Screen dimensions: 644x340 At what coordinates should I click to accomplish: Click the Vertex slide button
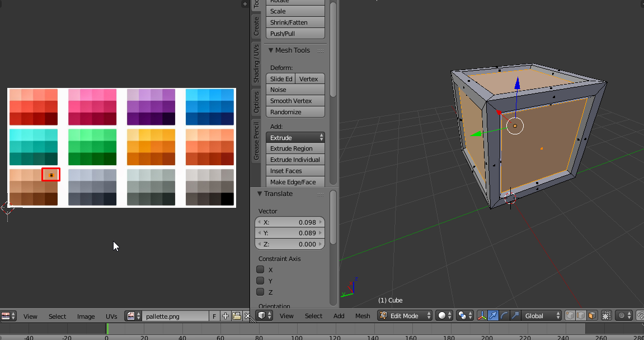click(310, 78)
